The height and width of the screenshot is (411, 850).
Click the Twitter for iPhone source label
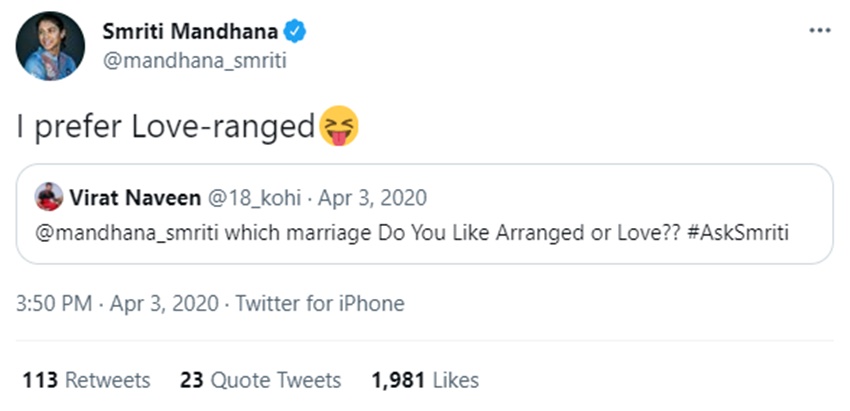click(319, 303)
